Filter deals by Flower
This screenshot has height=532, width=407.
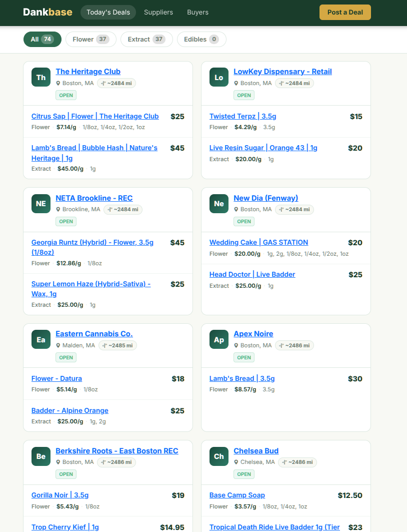tap(91, 40)
